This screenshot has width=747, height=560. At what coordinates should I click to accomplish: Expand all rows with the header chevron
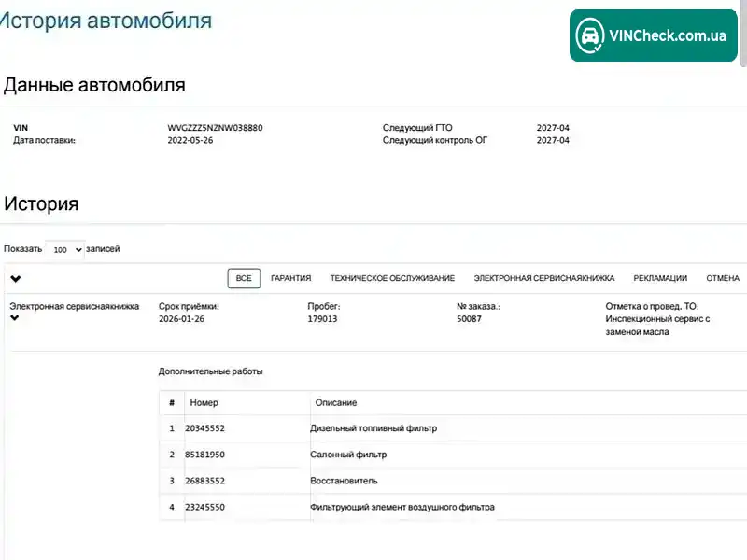(16, 279)
